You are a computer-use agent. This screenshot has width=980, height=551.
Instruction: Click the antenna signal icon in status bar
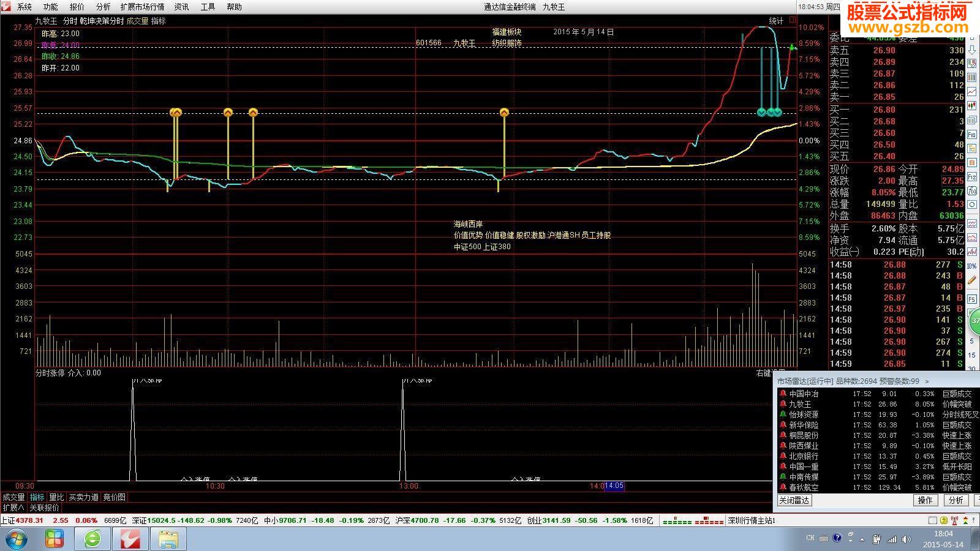coord(954,520)
